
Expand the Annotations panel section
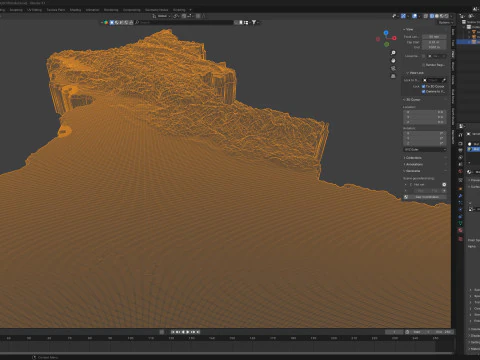(x=413, y=164)
